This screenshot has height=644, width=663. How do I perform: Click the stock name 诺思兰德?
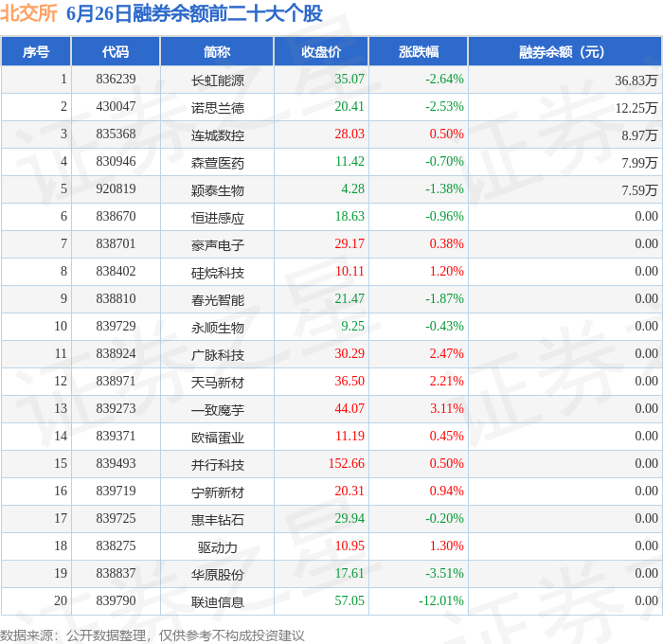217,107
